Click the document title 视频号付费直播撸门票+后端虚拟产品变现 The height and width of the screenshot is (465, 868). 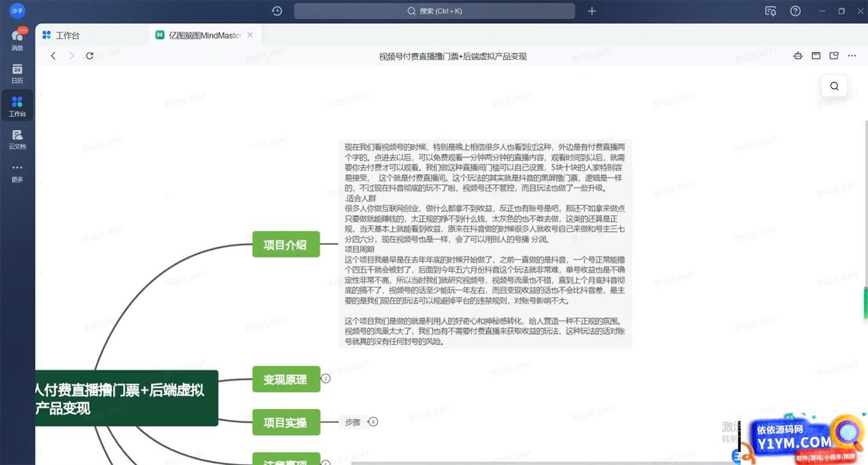pos(453,56)
